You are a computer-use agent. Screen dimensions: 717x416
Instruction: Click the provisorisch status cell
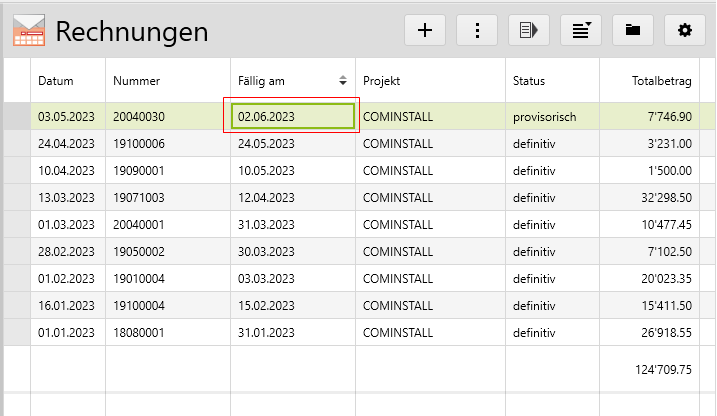[x=544, y=117]
